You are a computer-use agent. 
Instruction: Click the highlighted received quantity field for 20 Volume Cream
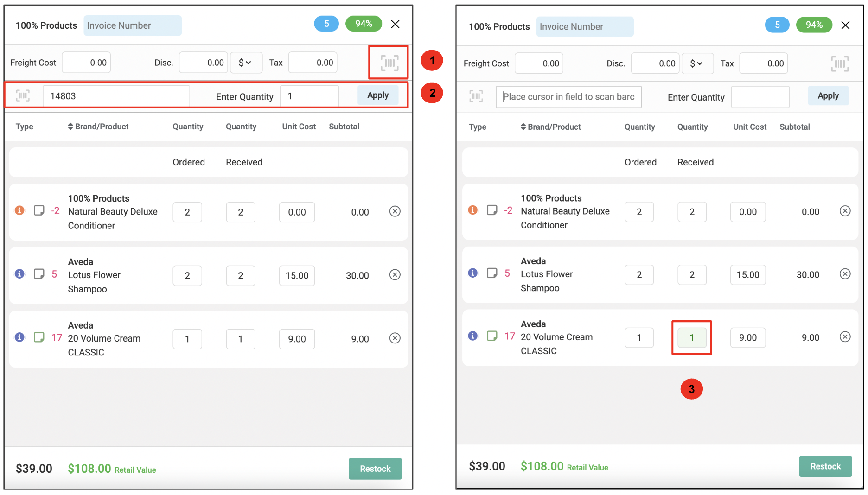click(692, 338)
